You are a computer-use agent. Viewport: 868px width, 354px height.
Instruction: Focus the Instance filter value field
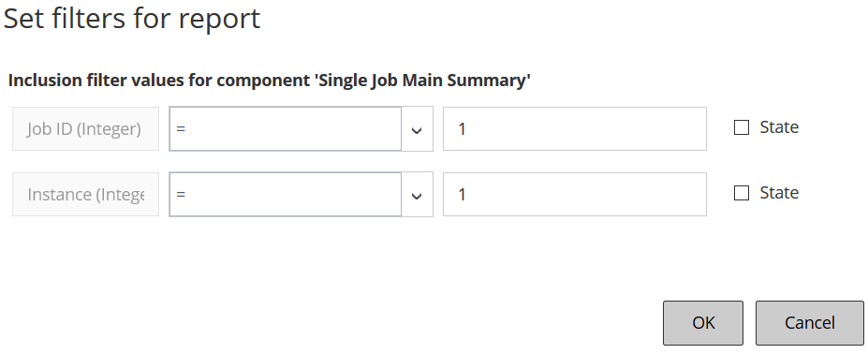click(x=575, y=195)
